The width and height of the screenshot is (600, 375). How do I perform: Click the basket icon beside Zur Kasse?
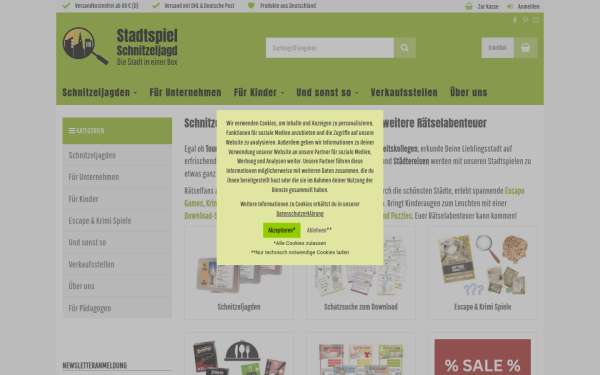click(x=469, y=6)
